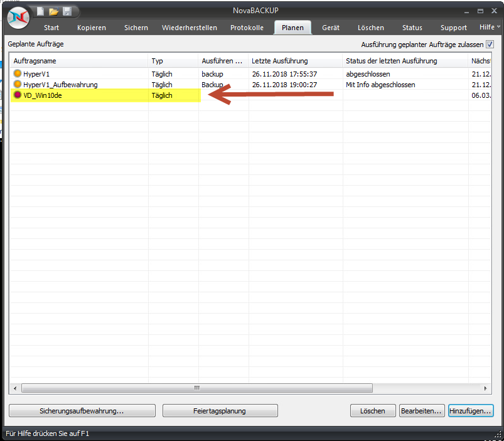The width and height of the screenshot is (504, 441).
Task: Open the Status tab
Action: [412, 28]
